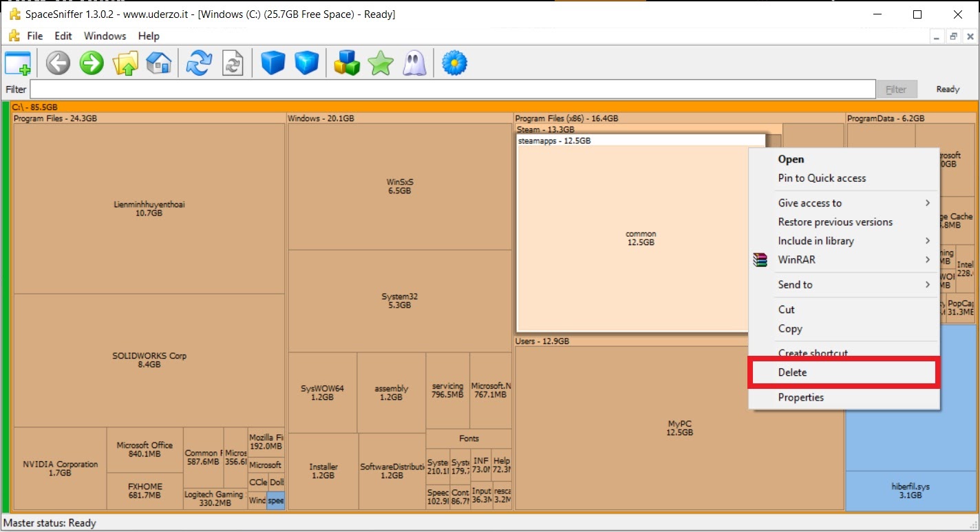
Task: Select the MyPC 12.5GB block
Action: point(679,428)
